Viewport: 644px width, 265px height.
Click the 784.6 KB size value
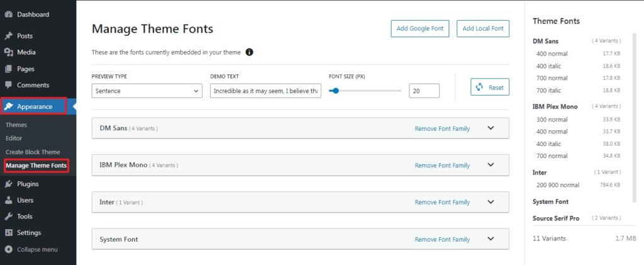610,185
